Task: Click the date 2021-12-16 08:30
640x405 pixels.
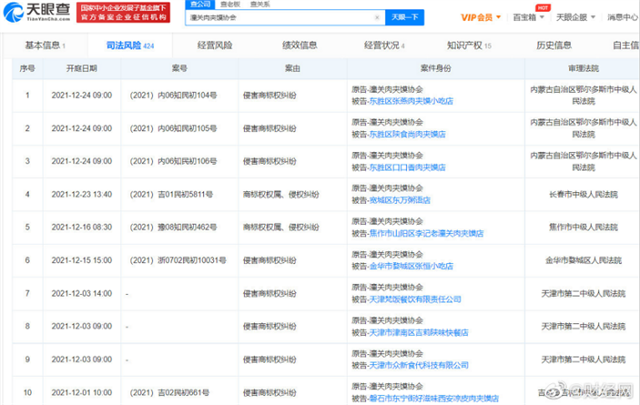Action: [82, 227]
